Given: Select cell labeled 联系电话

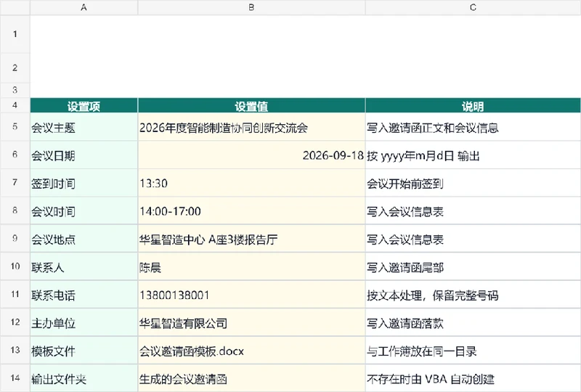Looking at the screenshot, I should (84, 294).
